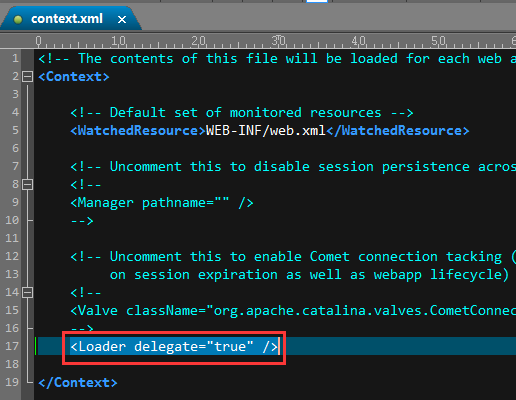Click the comment closing arrow on line 10

point(82,221)
